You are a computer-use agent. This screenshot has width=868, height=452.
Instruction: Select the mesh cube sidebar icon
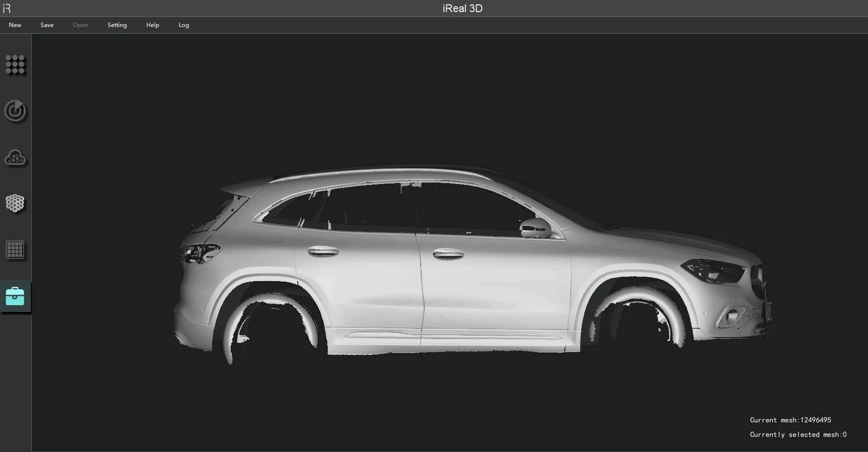click(x=15, y=203)
